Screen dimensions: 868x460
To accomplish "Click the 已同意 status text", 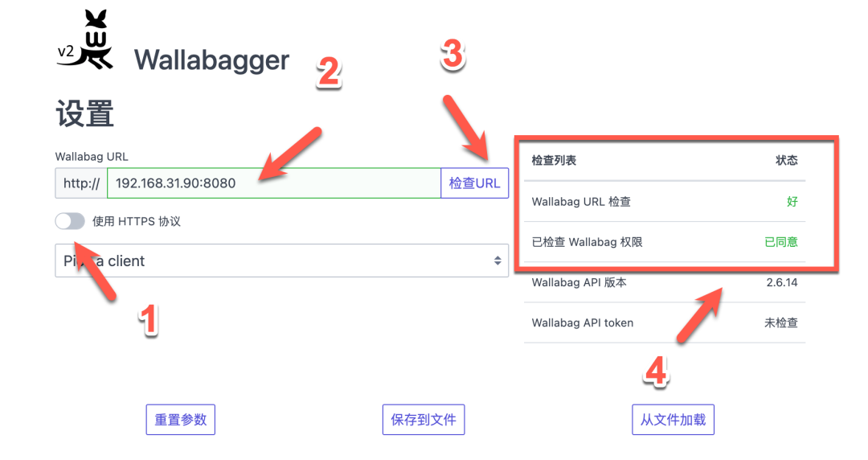I will (781, 242).
